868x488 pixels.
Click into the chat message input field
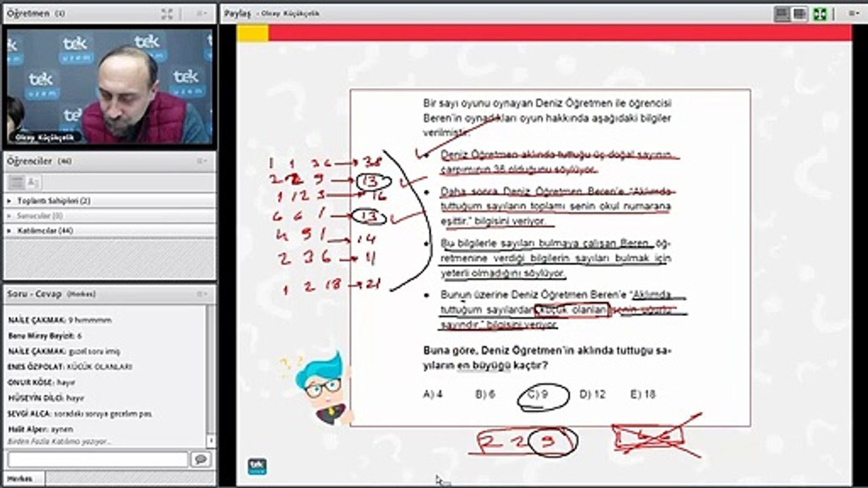(x=97, y=460)
